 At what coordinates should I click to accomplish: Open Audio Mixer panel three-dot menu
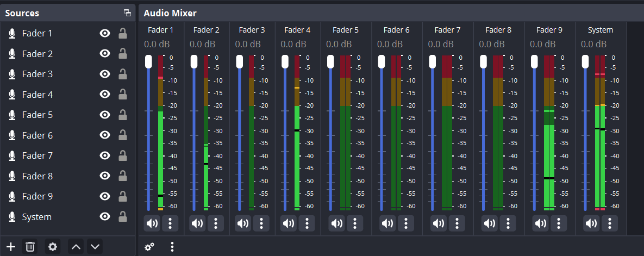click(x=172, y=247)
